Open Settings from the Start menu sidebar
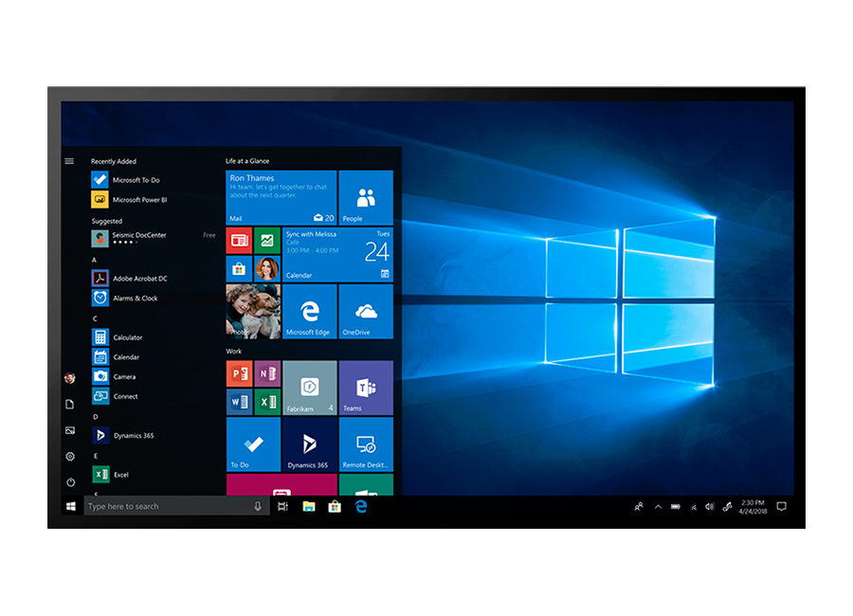The height and width of the screenshot is (616, 853). [69, 456]
